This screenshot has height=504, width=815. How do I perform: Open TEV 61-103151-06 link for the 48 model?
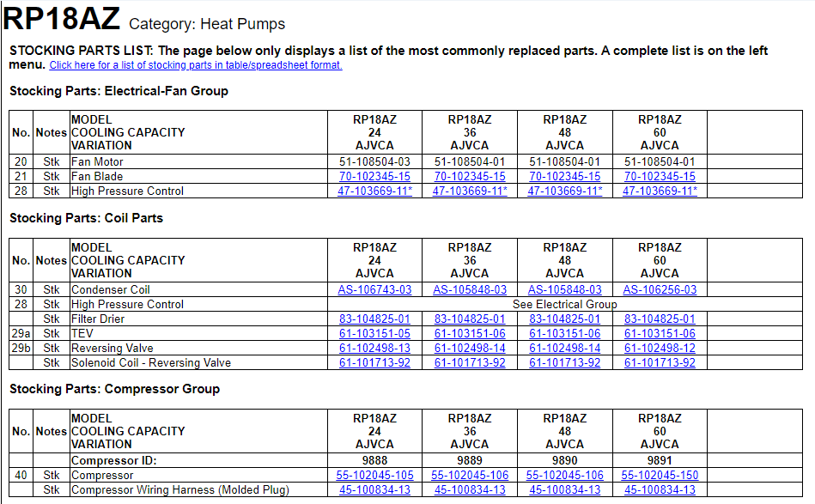pos(565,333)
